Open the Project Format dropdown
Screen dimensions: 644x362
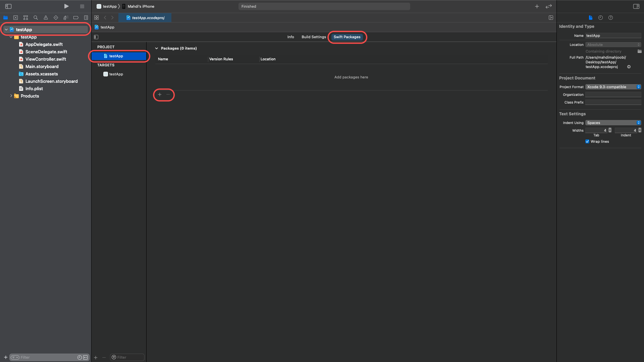coord(613,87)
